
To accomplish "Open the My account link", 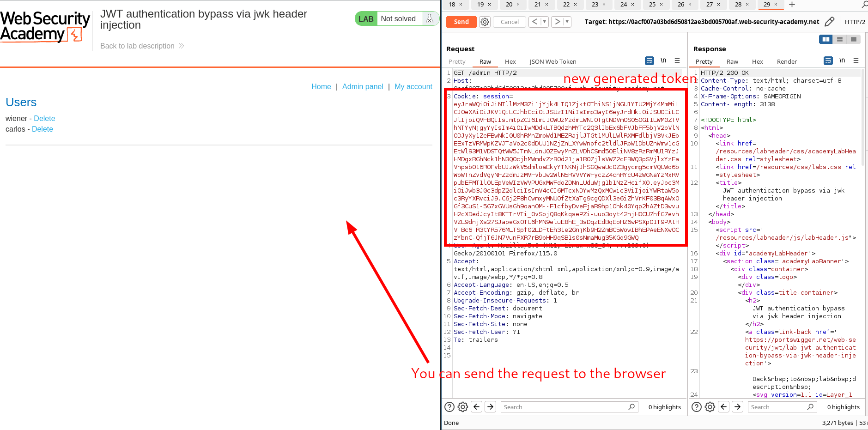I will [x=413, y=86].
